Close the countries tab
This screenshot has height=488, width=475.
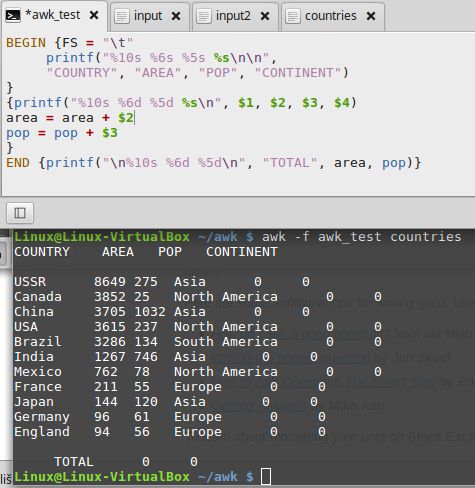(371, 16)
